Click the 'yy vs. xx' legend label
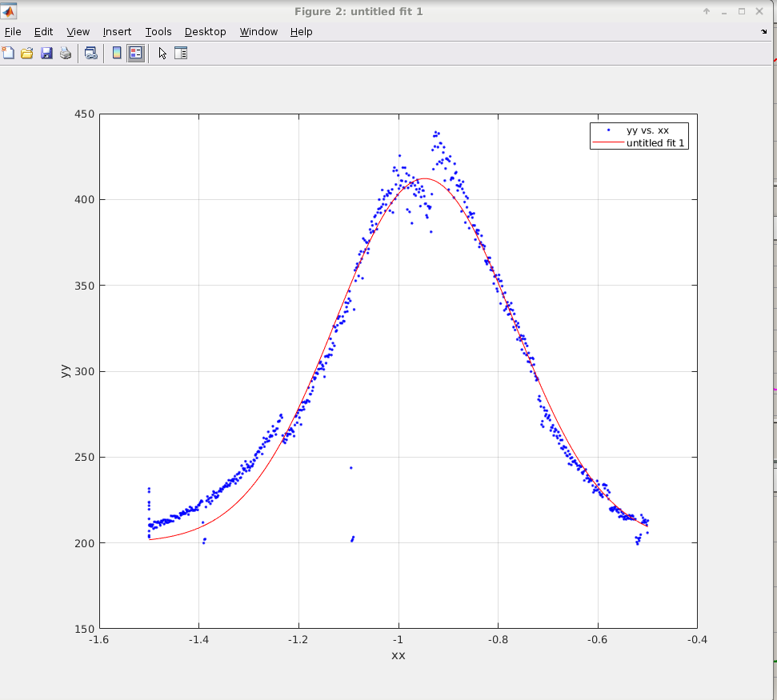 647,130
